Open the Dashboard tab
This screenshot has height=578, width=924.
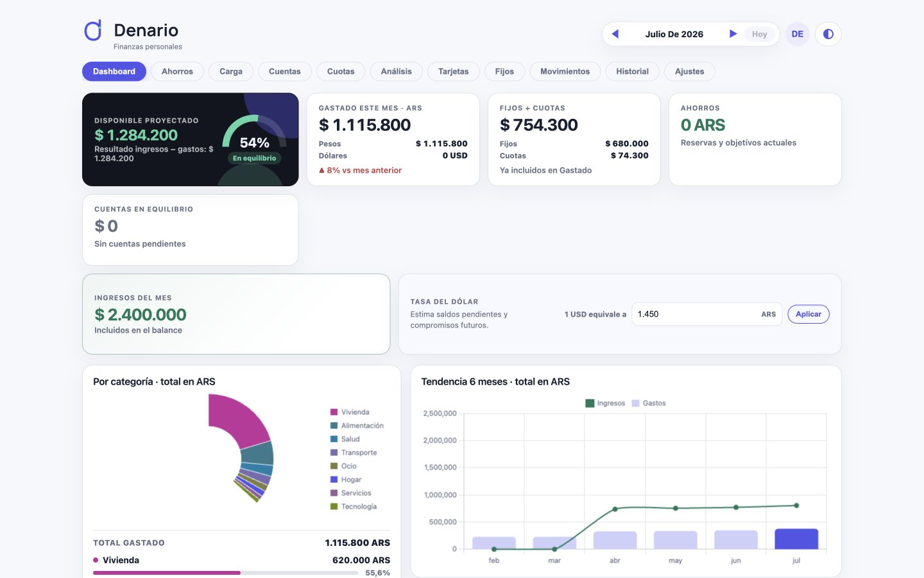[114, 71]
